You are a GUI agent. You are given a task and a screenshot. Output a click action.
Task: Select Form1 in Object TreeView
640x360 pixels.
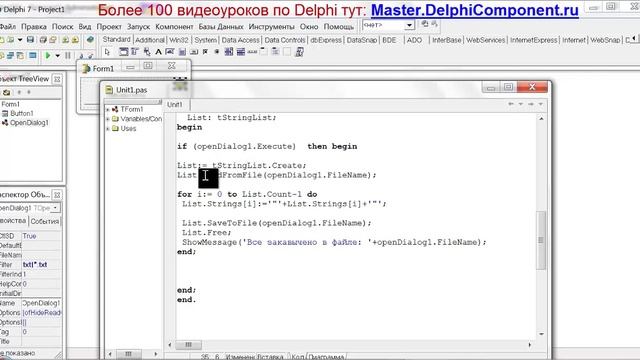[x=10, y=104]
